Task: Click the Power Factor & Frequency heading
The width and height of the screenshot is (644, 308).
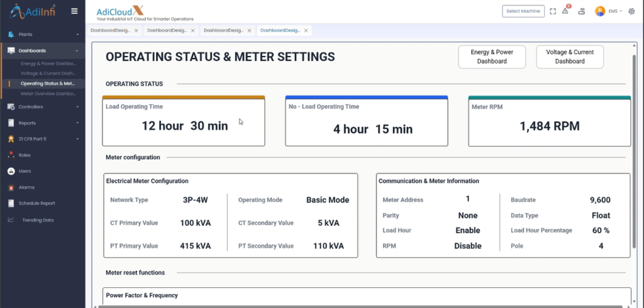Action: [142, 295]
